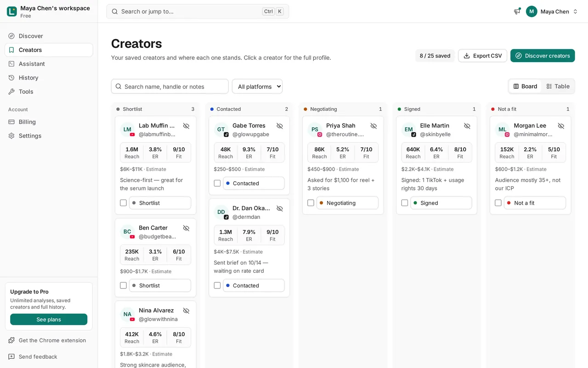Toggle visibility on Morgan Lee card
Image resolution: width=588 pixels, height=368 pixels.
tap(561, 126)
